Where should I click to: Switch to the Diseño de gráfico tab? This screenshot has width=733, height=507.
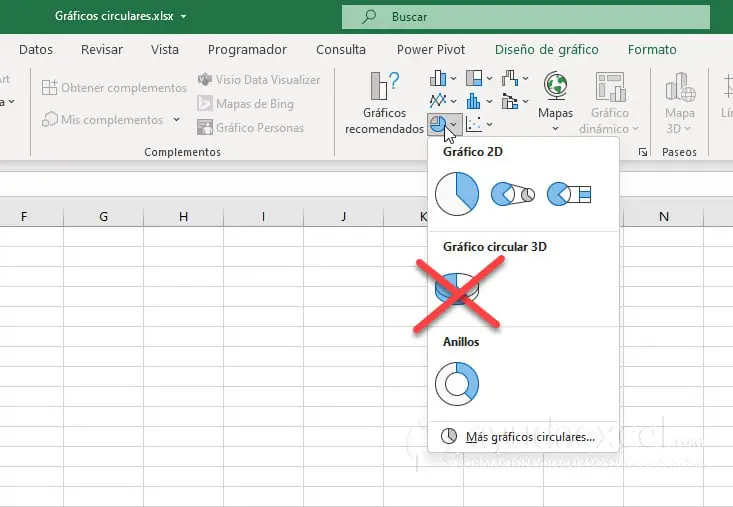[x=546, y=49]
